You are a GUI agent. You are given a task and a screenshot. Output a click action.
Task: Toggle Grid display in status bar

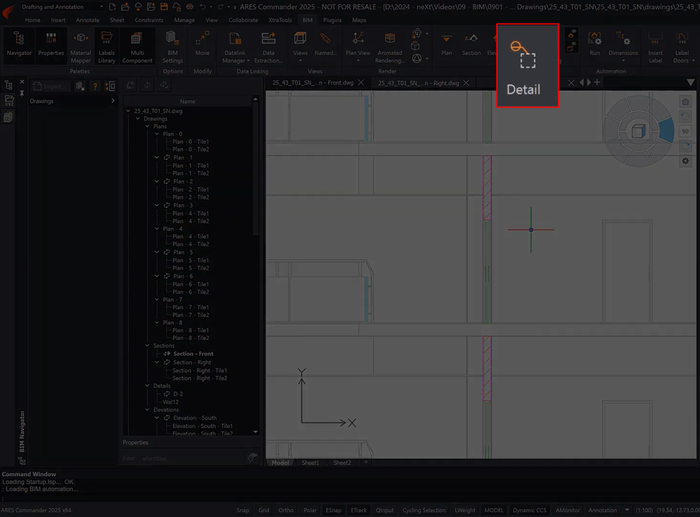pos(264,510)
